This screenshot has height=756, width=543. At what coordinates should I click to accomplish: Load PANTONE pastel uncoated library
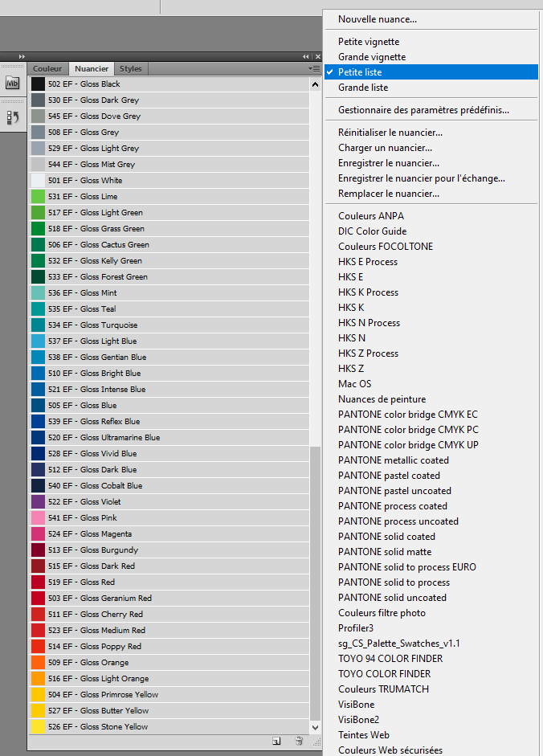point(394,491)
